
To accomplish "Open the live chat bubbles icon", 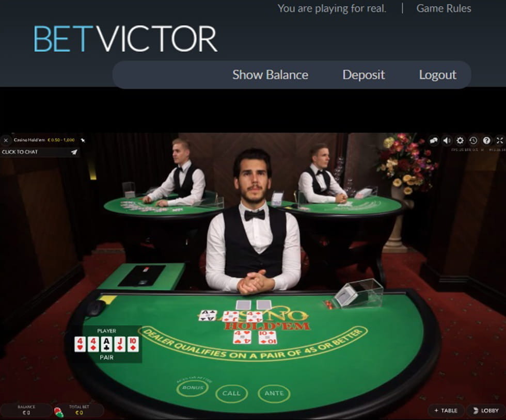I will pos(434,141).
